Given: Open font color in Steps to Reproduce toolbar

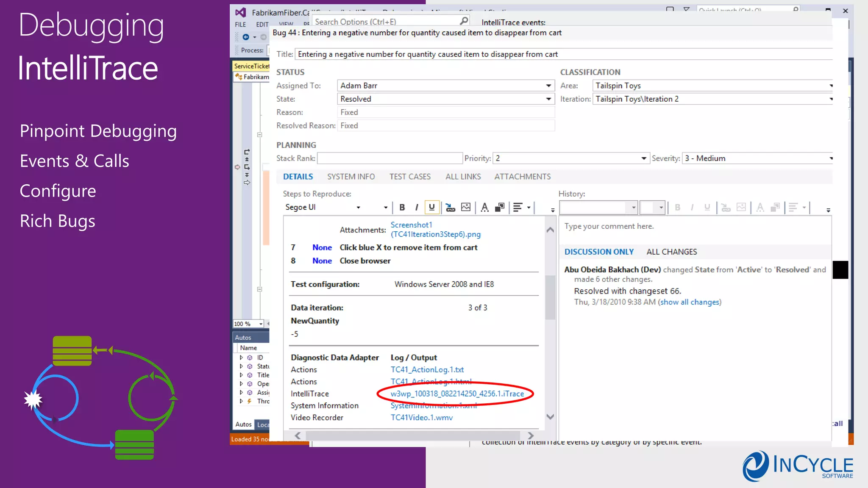Looking at the screenshot, I should 485,207.
